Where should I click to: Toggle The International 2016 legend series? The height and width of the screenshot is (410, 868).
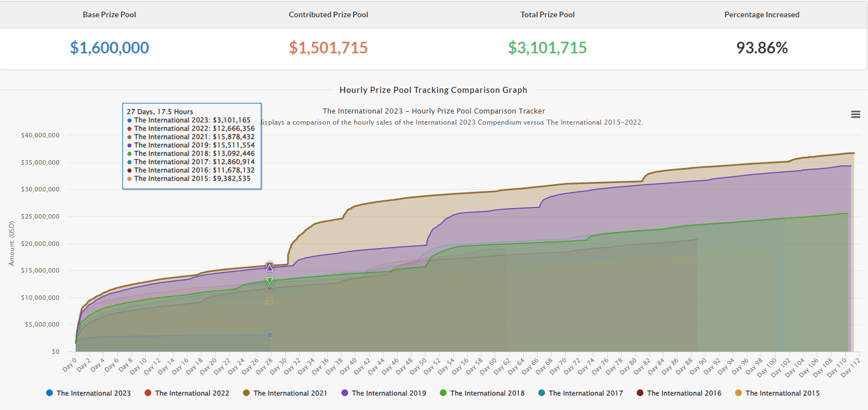[679, 393]
